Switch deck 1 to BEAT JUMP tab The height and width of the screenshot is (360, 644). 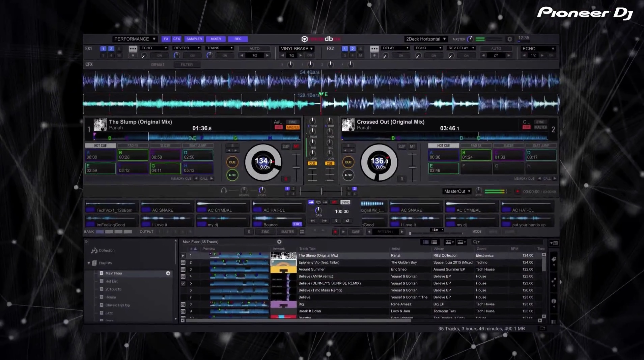tap(198, 146)
